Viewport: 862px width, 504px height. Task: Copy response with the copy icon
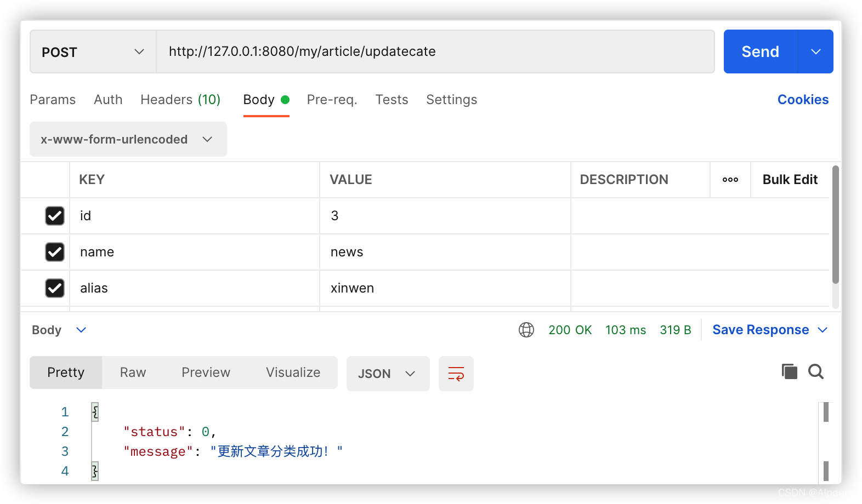tap(790, 371)
